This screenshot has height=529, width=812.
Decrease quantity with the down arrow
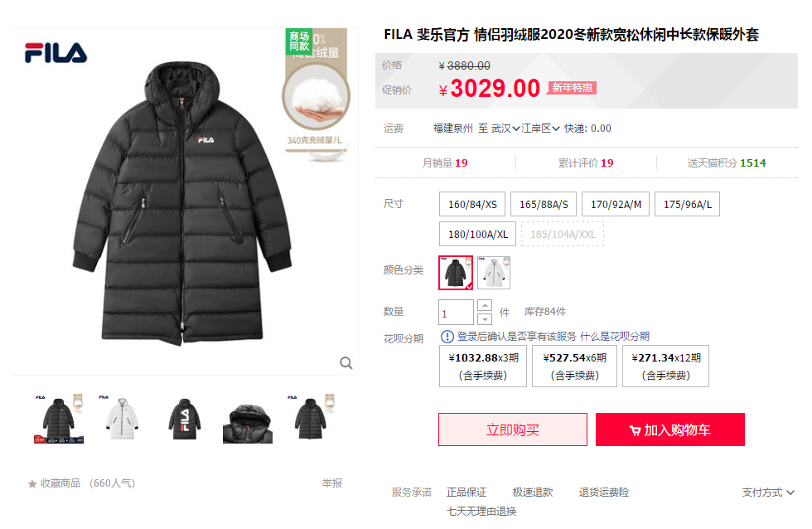pos(484,318)
